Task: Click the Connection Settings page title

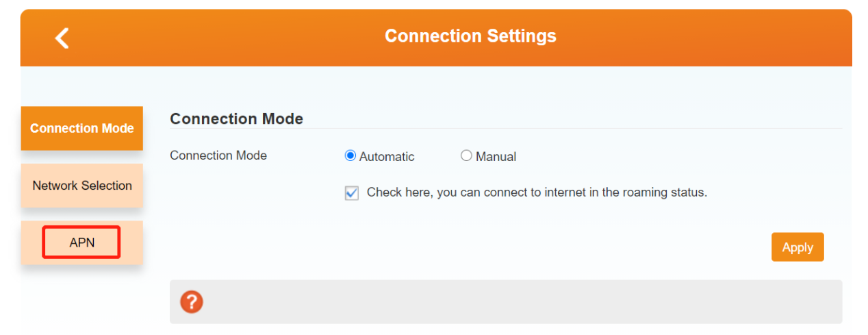Action: coord(470,36)
